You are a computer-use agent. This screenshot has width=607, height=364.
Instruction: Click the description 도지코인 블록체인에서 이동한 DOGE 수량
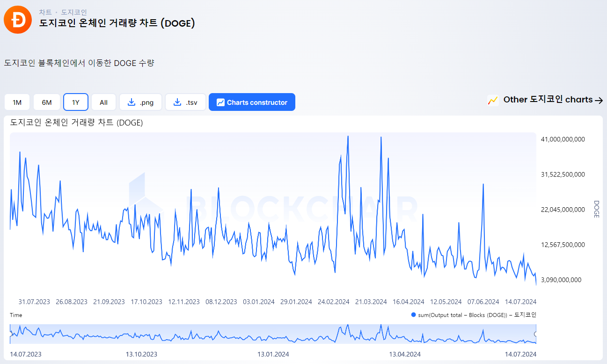tap(79, 63)
